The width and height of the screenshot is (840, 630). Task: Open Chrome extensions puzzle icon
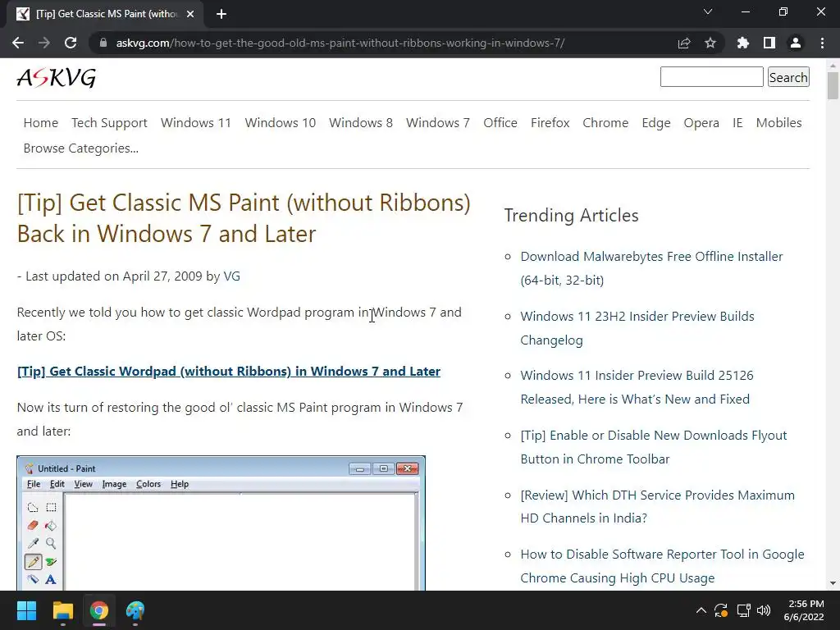tap(742, 43)
